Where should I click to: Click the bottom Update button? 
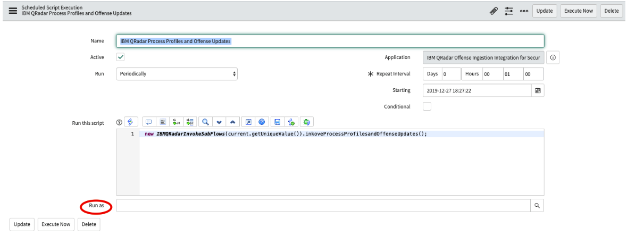pos(22,224)
